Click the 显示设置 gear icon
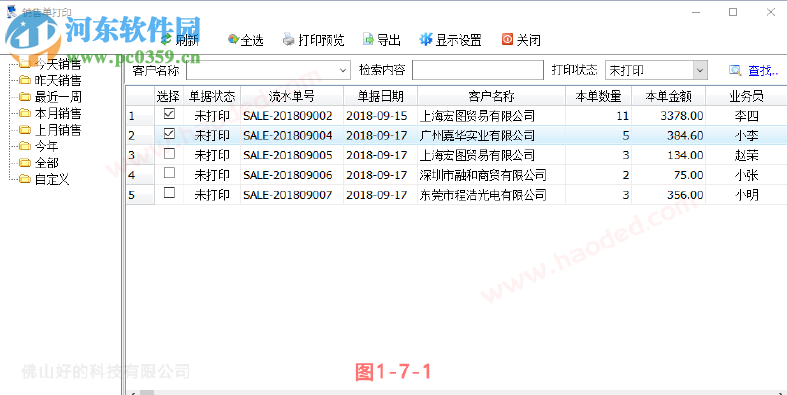Image resolution: width=787 pixels, height=395 pixels. pyautogui.click(x=426, y=39)
